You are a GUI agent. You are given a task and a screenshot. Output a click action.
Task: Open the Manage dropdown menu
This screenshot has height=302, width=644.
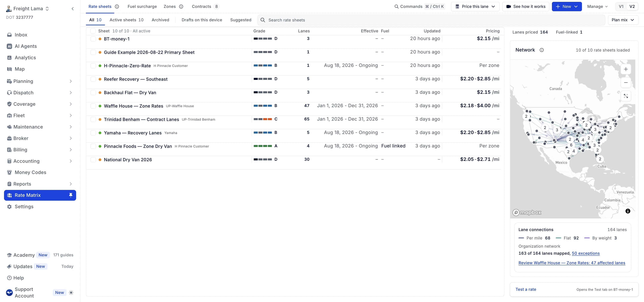point(597,7)
